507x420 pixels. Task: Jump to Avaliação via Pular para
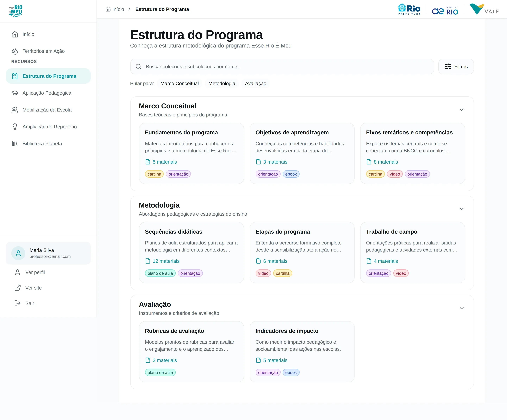(255, 84)
